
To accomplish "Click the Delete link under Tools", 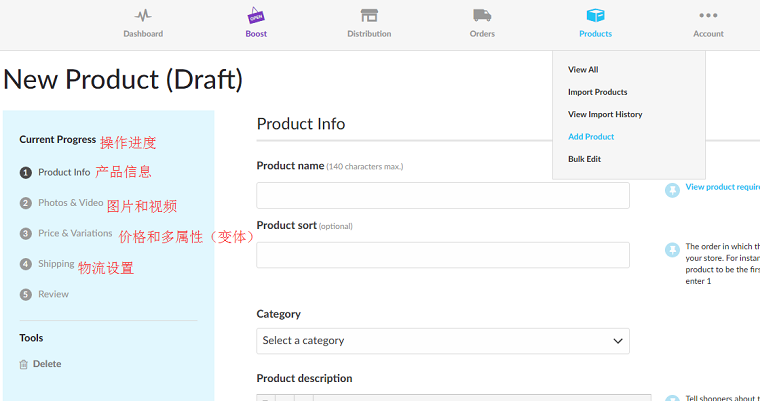I will [x=47, y=364].
